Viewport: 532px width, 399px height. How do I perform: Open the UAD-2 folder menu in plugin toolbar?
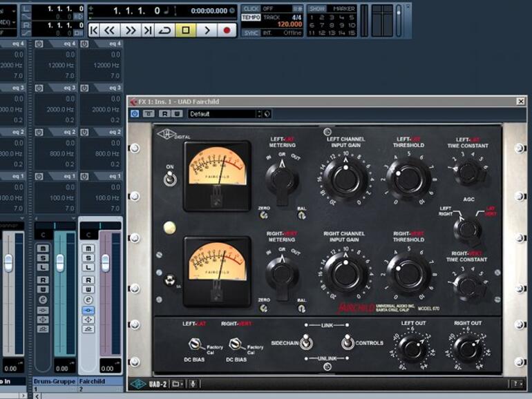178,384
